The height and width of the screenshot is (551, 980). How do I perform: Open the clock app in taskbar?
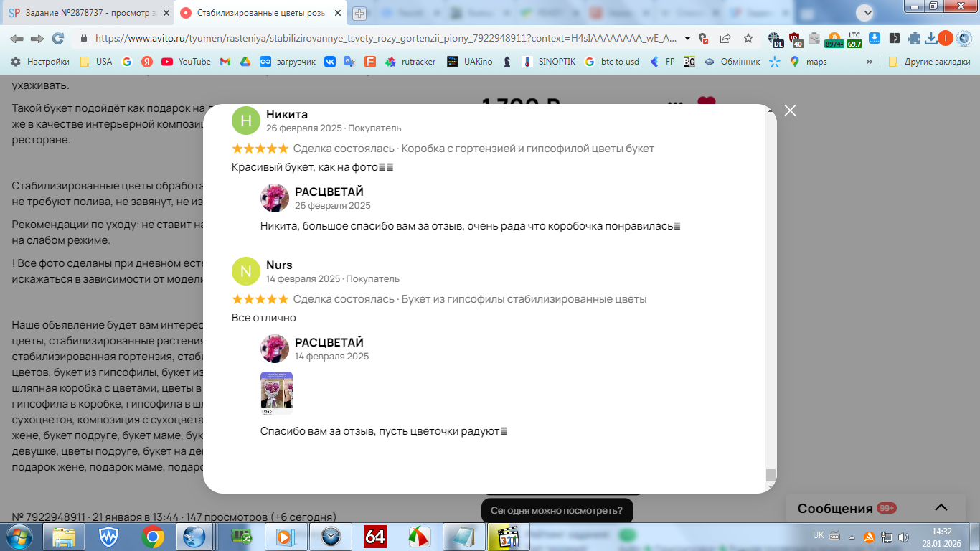click(331, 537)
